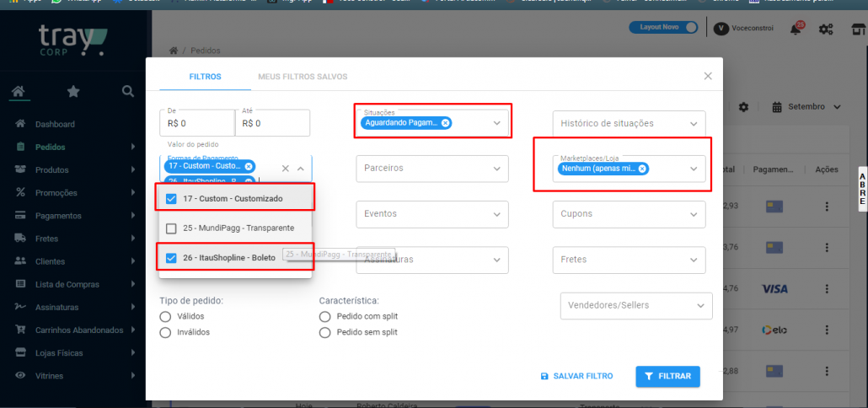Select the Válidos radio button
Viewport: 868px width, 408px height.
[x=165, y=316]
